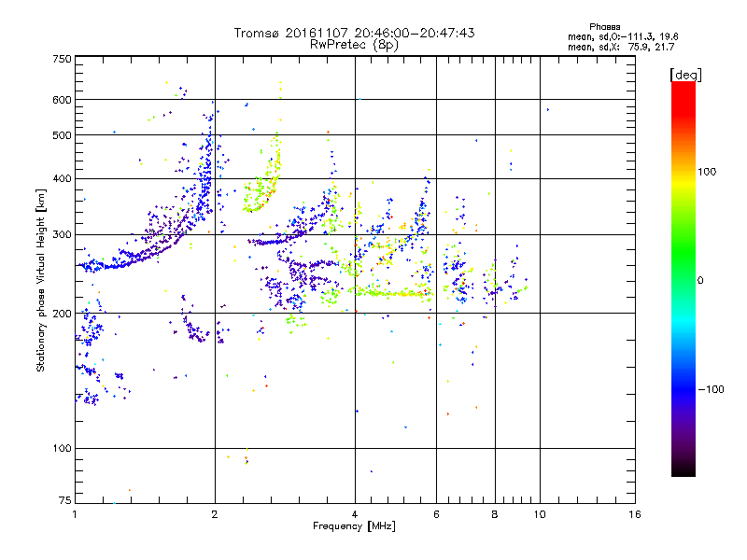Click the y-axis tick label '500'

(62, 135)
